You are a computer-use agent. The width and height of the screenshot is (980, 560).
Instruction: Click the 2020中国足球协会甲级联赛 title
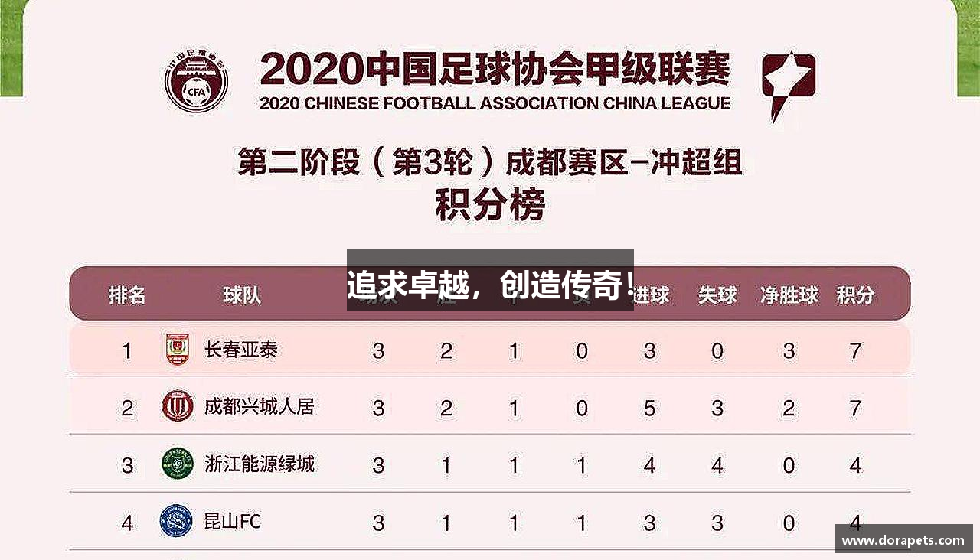(495, 70)
